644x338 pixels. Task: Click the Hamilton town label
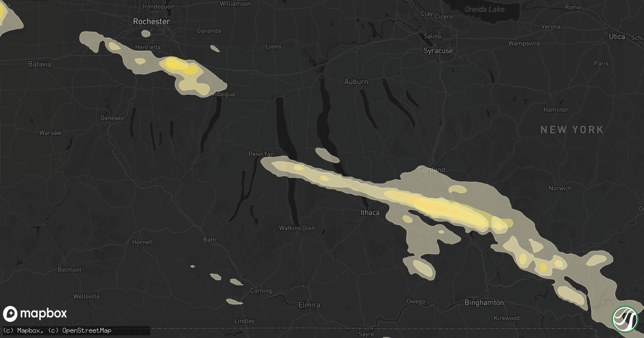point(555,109)
